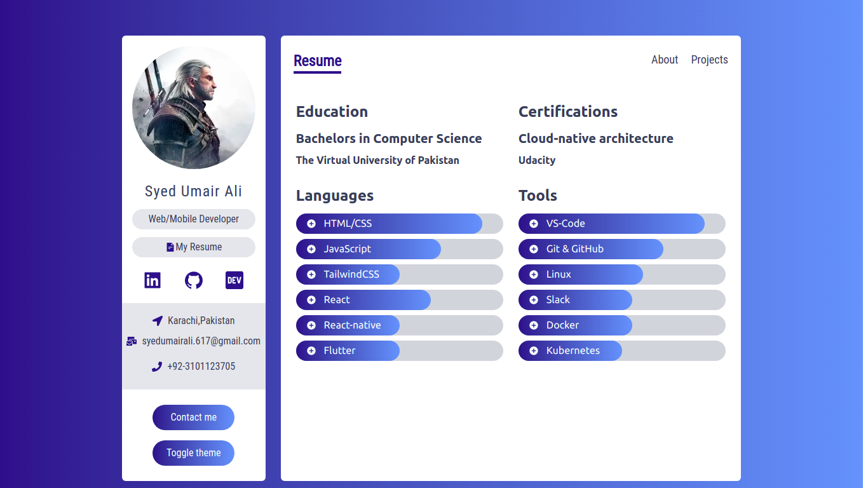Click the location arrow icon beside Karachi,Pakistan

158,321
